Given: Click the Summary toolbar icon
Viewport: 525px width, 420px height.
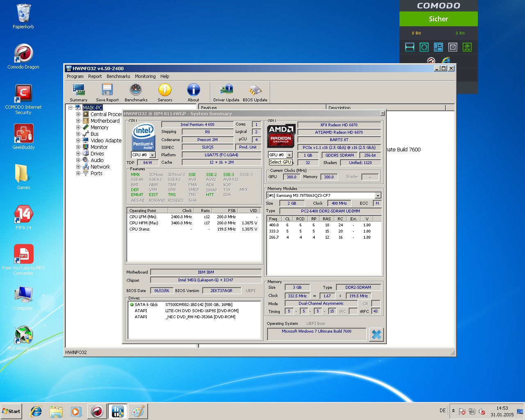Looking at the screenshot, I should (78, 93).
